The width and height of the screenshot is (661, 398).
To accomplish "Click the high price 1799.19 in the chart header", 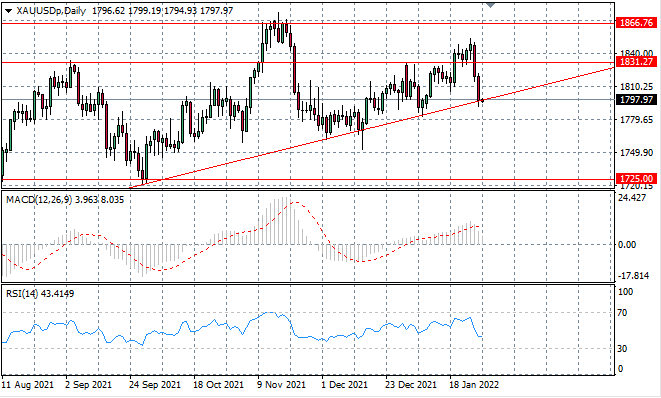I will 145,11.
